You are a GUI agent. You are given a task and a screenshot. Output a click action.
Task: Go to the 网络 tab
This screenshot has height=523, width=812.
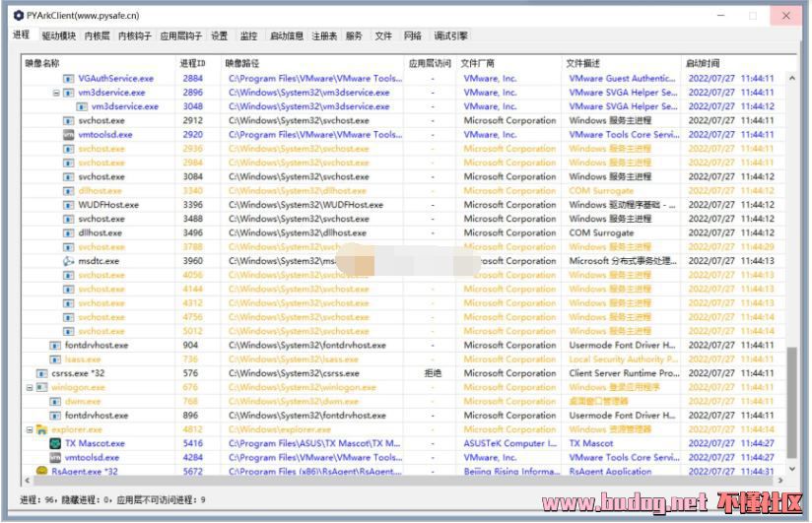point(412,36)
